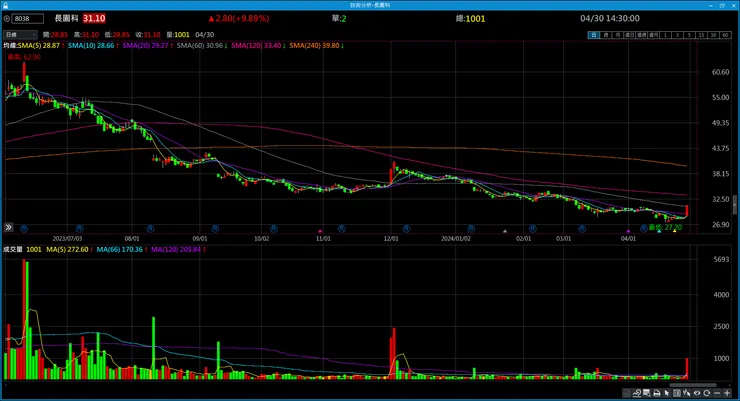Click the stock code input field 8038
The image size is (740, 401).
tap(28, 19)
